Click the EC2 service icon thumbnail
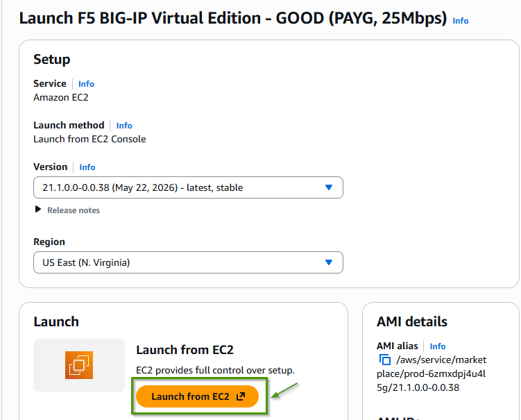Screen dimensions: 521x420 pos(79,365)
